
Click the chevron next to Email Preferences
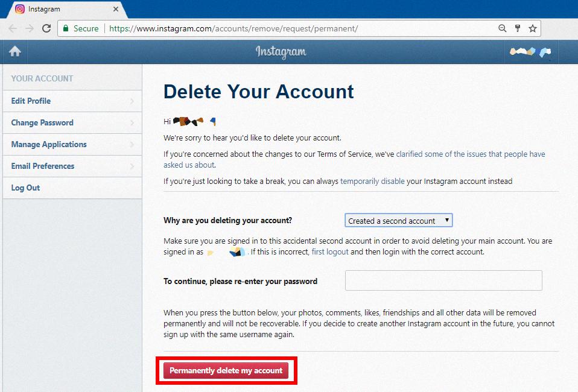pyautogui.click(x=132, y=166)
